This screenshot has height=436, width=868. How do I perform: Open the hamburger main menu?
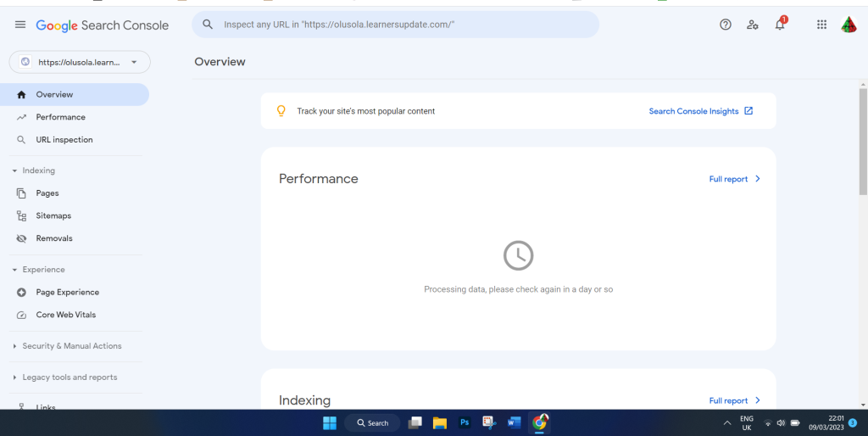coord(20,25)
